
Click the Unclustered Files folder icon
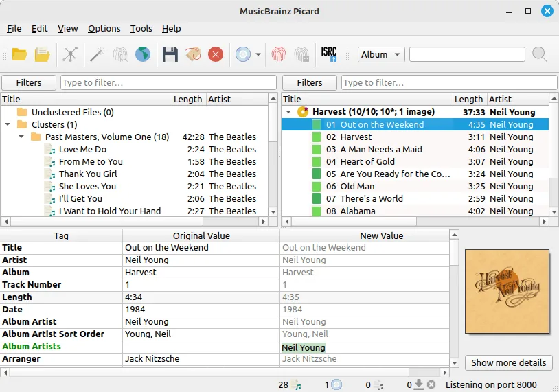[22, 113]
